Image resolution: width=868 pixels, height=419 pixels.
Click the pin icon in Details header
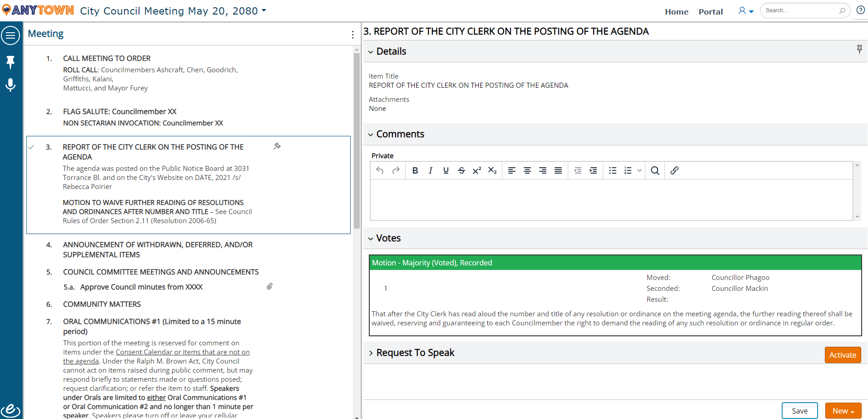pyautogui.click(x=859, y=49)
